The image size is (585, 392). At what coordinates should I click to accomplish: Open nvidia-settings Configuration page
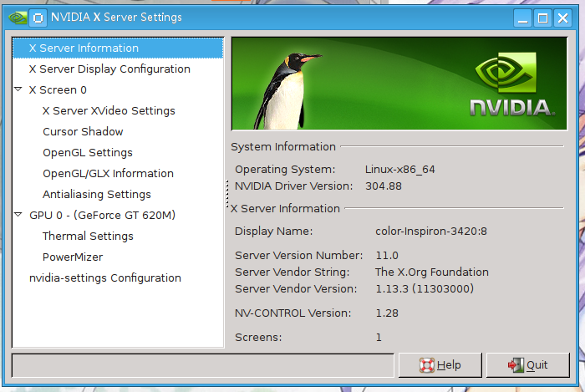(105, 277)
